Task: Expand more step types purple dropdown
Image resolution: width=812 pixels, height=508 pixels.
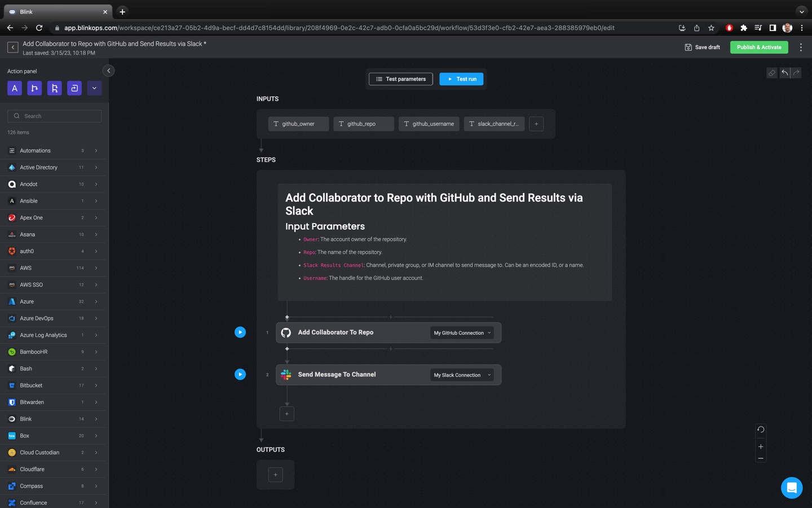Action: pyautogui.click(x=94, y=88)
